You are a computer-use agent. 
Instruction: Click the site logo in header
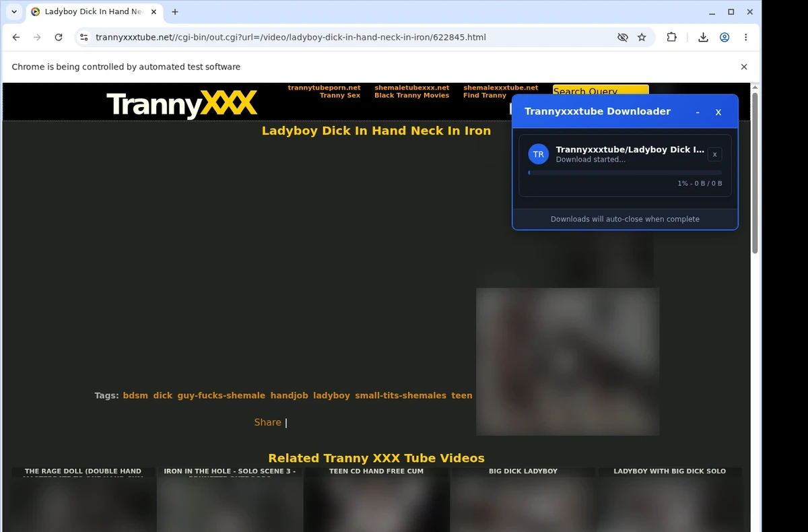coord(182,104)
